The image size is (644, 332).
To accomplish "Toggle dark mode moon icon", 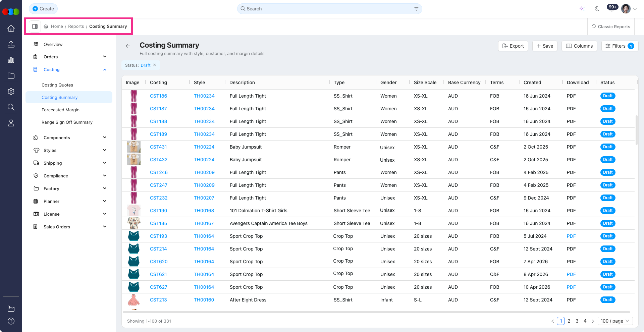I will [597, 9].
